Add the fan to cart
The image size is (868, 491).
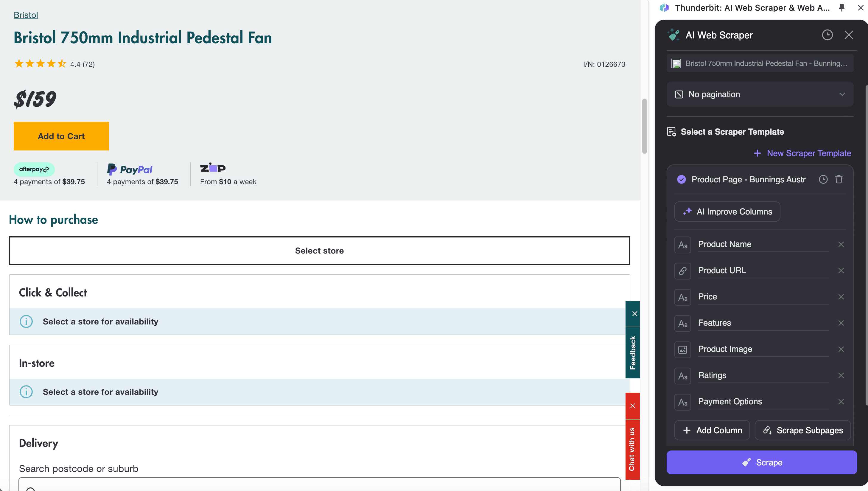point(61,136)
